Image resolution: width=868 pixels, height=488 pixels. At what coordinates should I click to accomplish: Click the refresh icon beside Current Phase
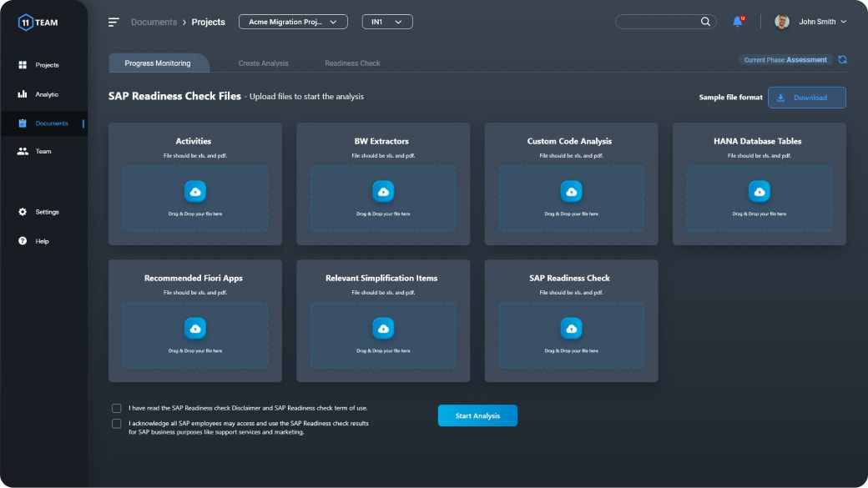[842, 60]
